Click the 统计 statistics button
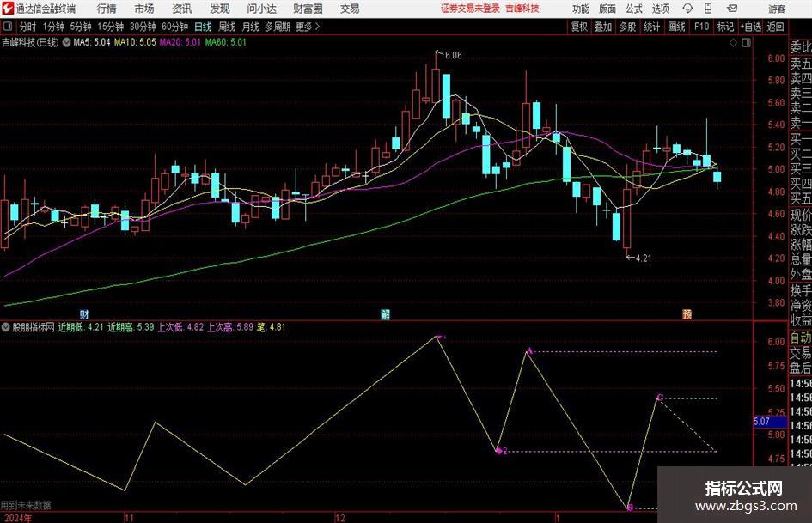Screen dimensions: 812x523 651,27
